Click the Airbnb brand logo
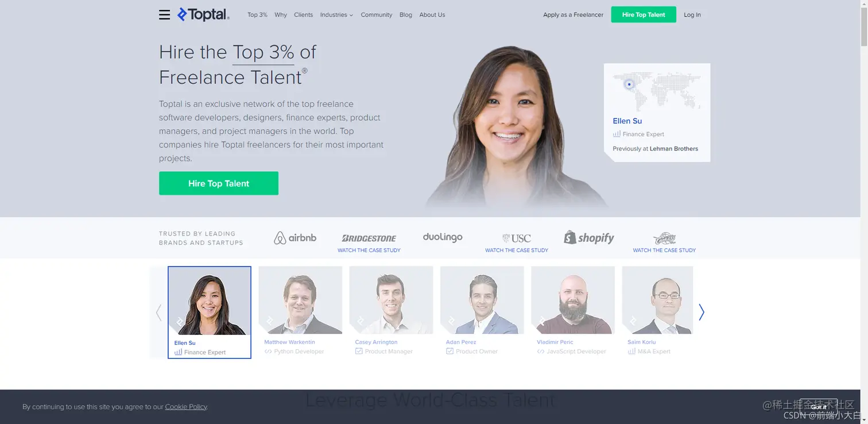The height and width of the screenshot is (424, 868). [295, 238]
